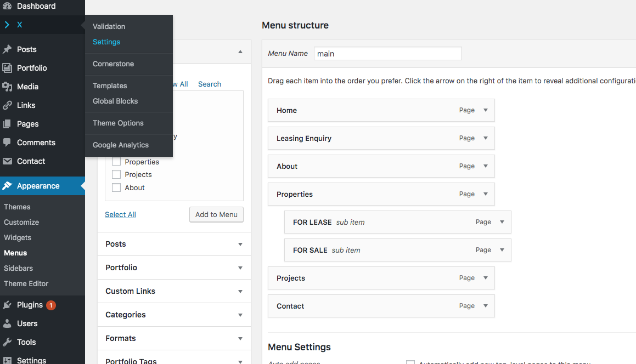Click the Users person icon
This screenshot has width=636, height=364.
click(x=7, y=323)
